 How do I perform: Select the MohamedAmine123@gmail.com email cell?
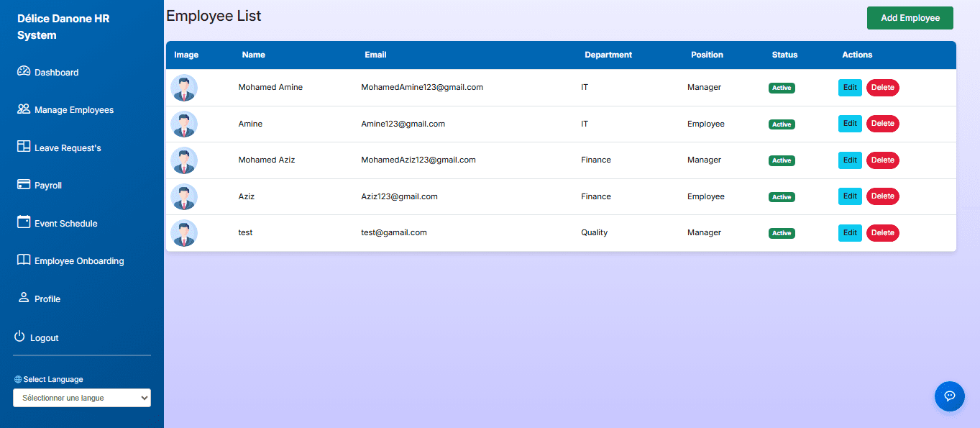click(422, 87)
